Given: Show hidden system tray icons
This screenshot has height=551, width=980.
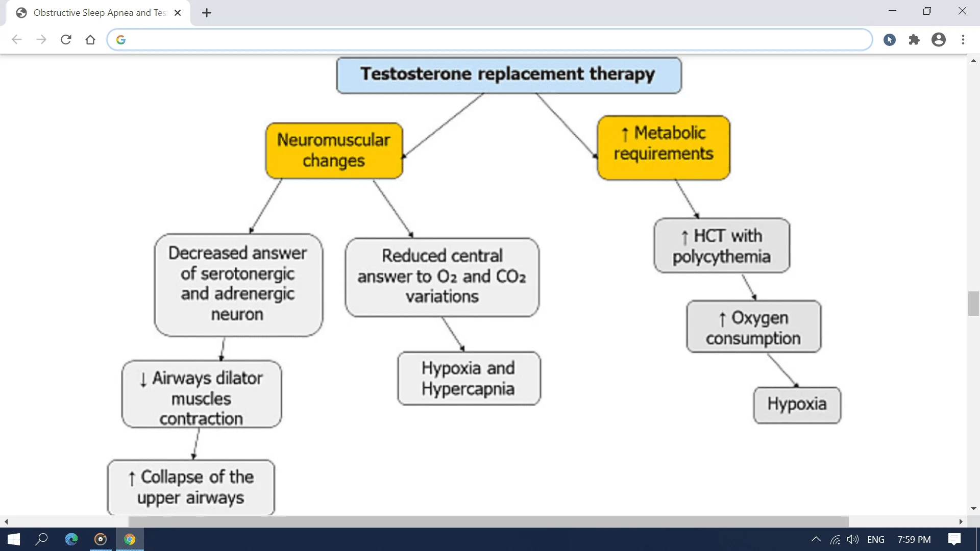Looking at the screenshot, I should pos(816,539).
